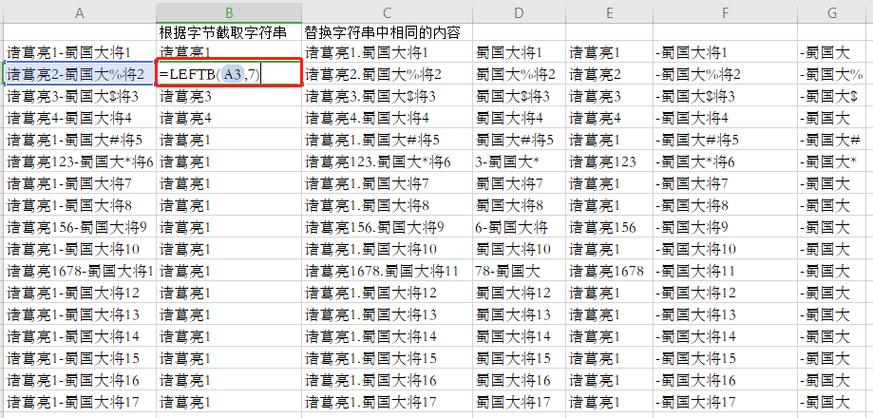Select column F cell -蜀国大$将3

click(x=725, y=96)
